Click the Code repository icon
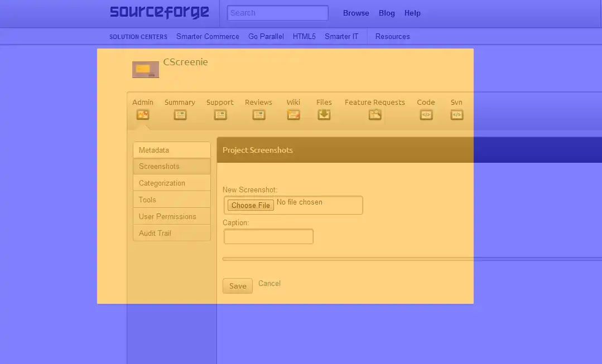This screenshot has width=602, height=364. click(426, 115)
